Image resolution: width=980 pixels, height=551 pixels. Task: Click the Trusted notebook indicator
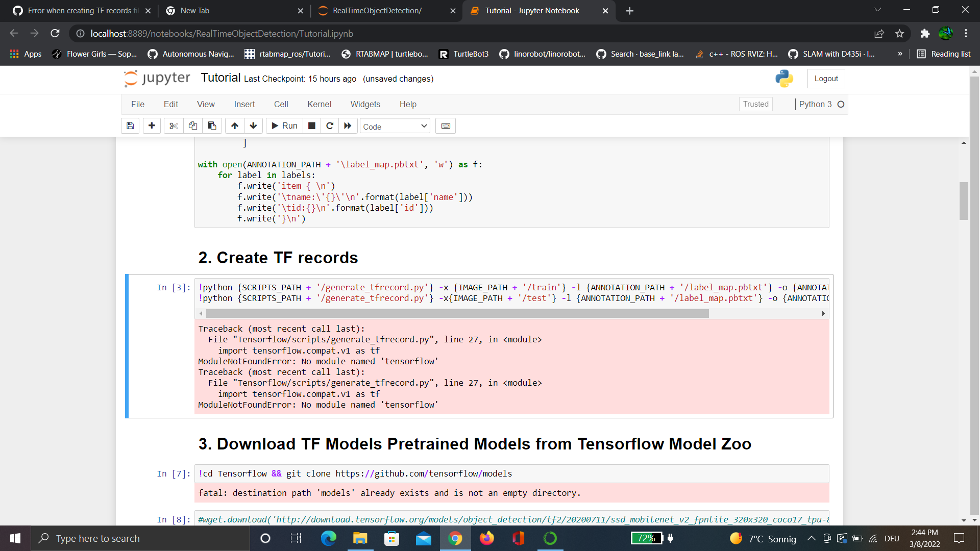click(755, 104)
